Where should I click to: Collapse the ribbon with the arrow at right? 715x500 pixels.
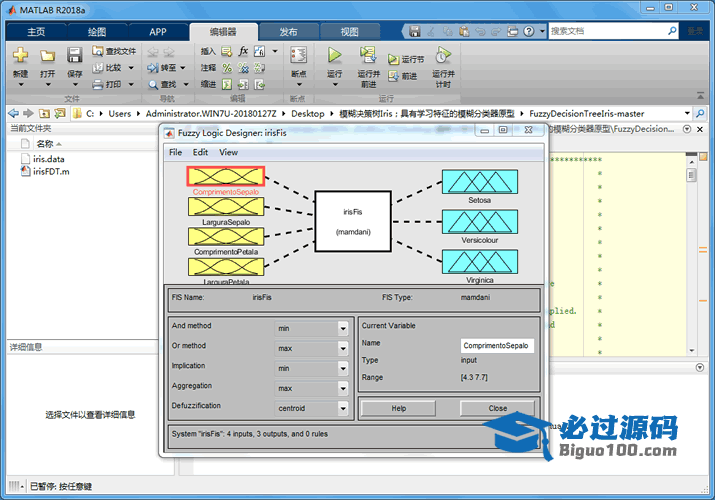pos(700,96)
